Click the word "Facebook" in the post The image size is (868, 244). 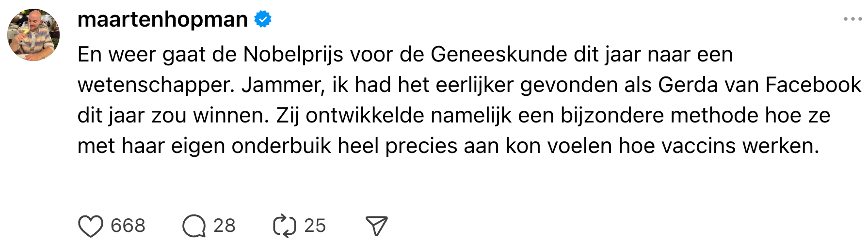(813, 85)
